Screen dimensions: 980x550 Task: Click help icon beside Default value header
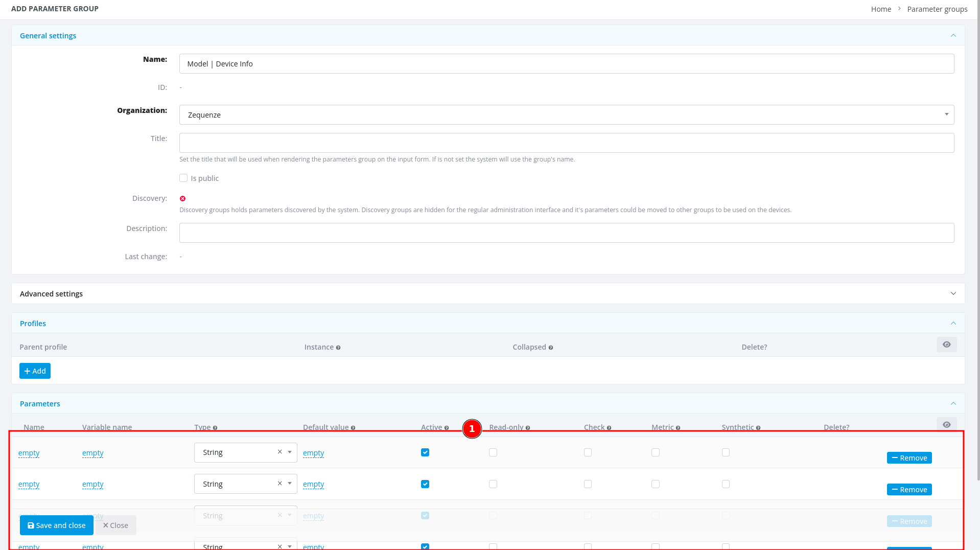[x=353, y=428]
